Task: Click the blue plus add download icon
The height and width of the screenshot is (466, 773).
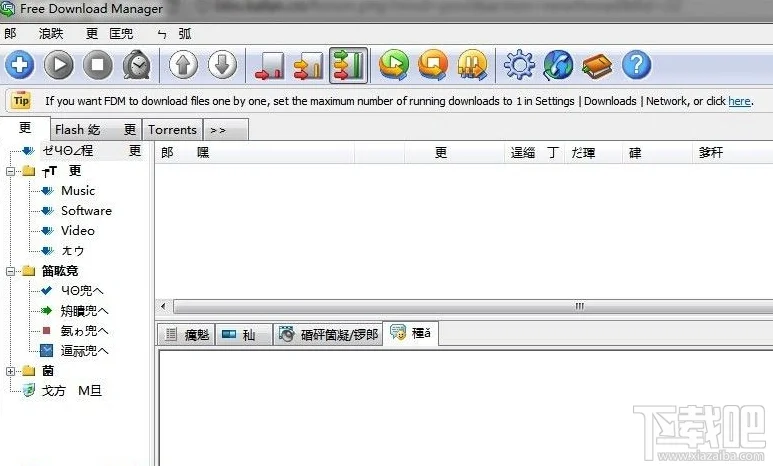Action: pos(19,65)
